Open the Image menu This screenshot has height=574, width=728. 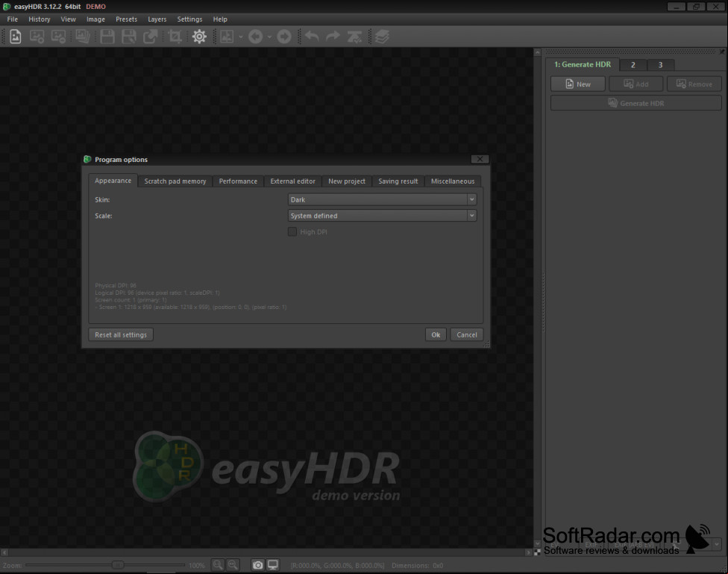click(x=95, y=19)
